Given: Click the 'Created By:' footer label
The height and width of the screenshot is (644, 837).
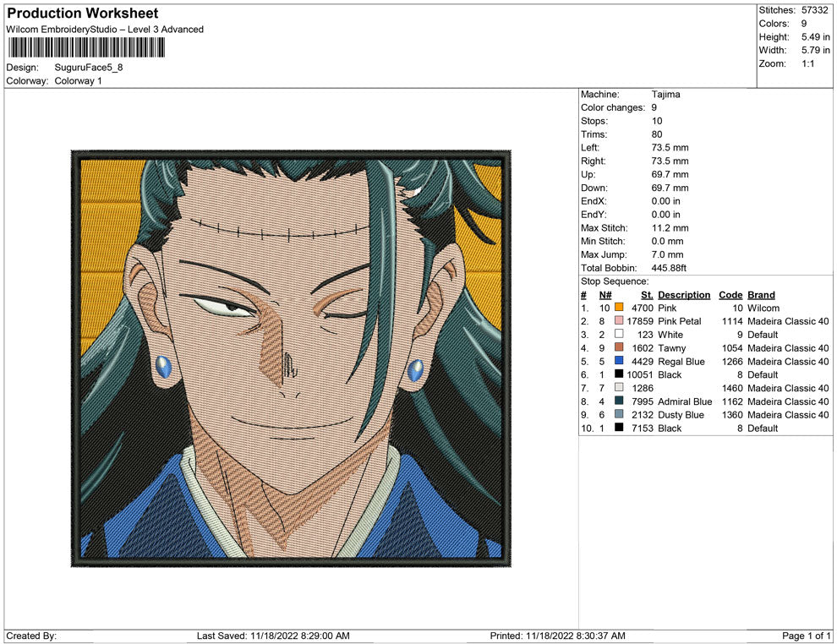Looking at the screenshot, I should (x=31, y=636).
